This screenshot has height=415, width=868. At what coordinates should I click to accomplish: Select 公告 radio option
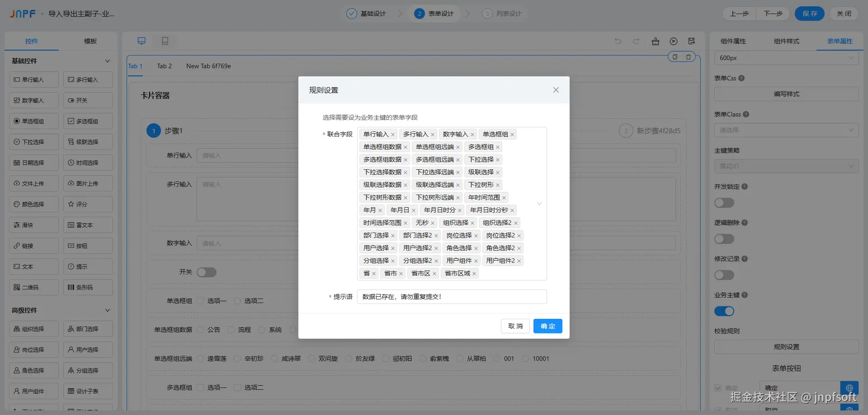pyautogui.click(x=201, y=330)
